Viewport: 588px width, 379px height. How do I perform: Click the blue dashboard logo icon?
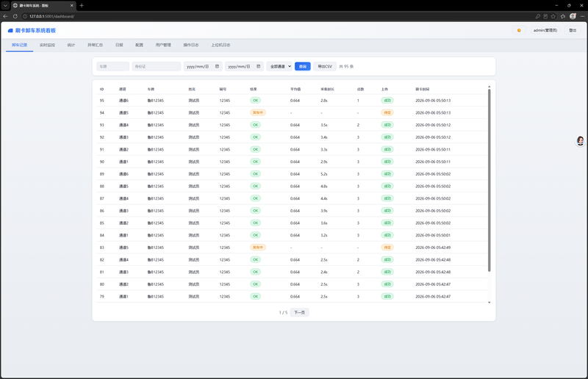(x=10, y=30)
